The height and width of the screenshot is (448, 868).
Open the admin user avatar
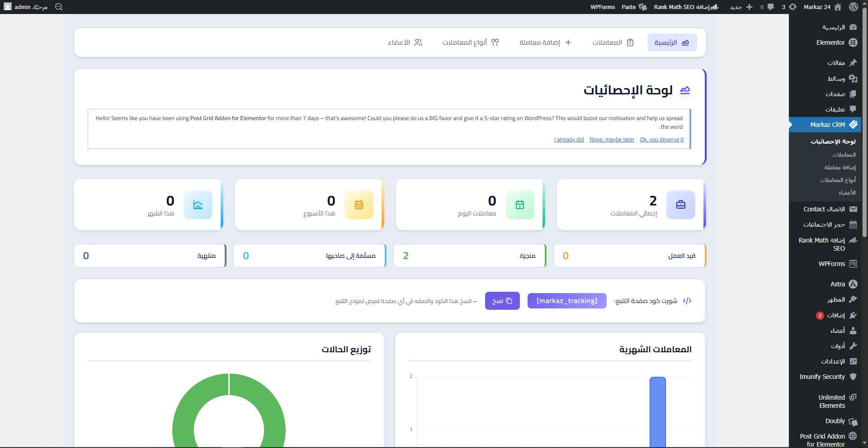pos(8,7)
